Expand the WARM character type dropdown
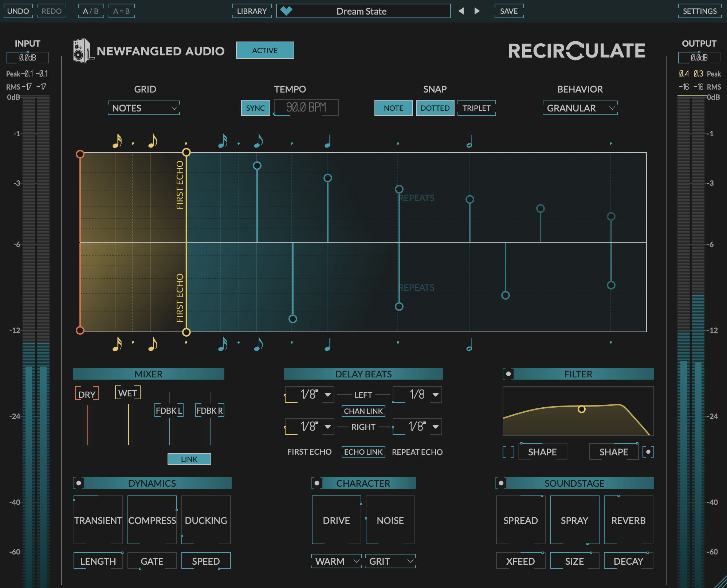The image size is (727, 588). pos(336,561)
